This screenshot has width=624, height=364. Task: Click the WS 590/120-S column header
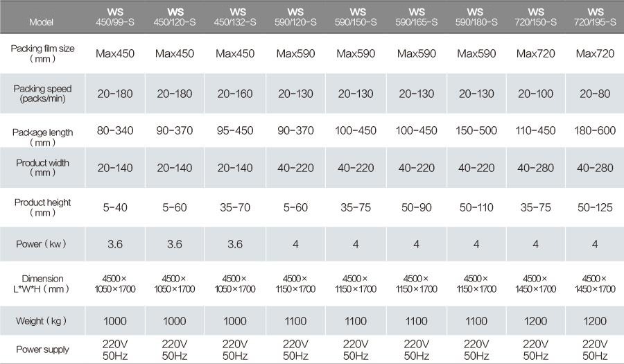[x=295, y=17]
